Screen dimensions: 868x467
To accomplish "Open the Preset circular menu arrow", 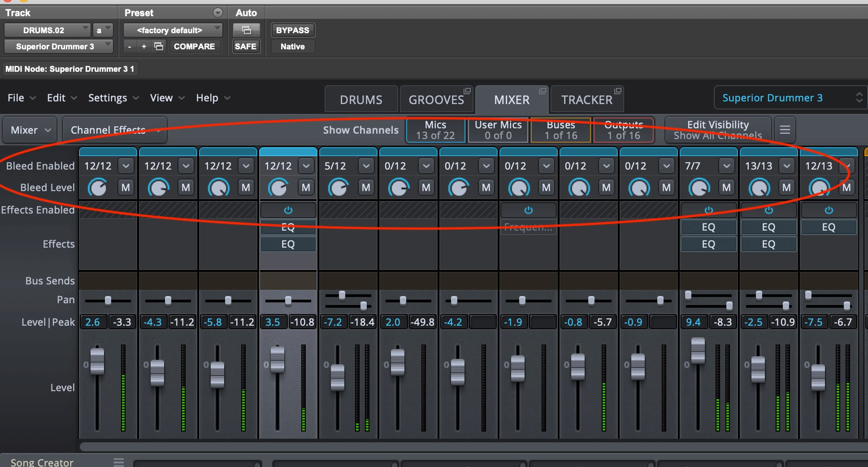I will click(217, 13).
